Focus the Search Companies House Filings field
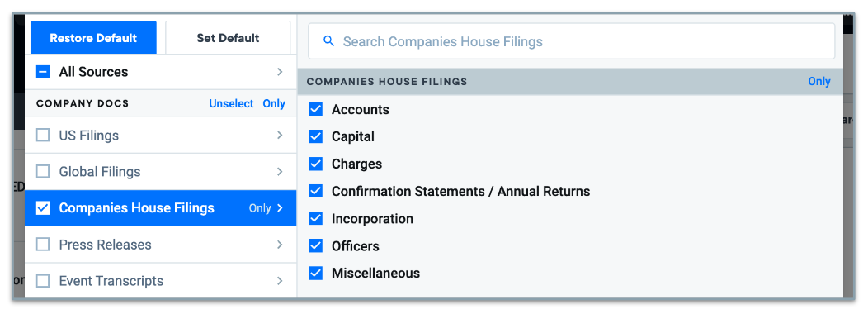Screen dimensions: 868x314 click(x=571, y=41)
